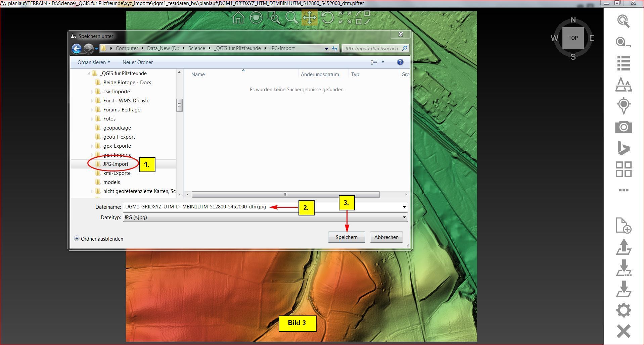Screen dimensions: 644x345
Task: Click TOP on the compass view cube
Action: 573,38
